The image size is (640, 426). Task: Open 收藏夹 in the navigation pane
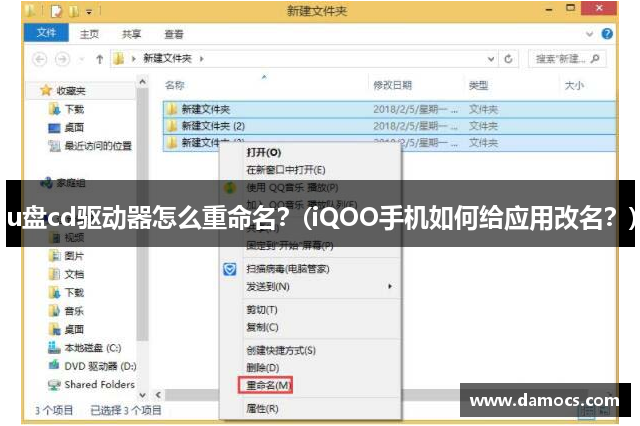[x=71, y=91]
